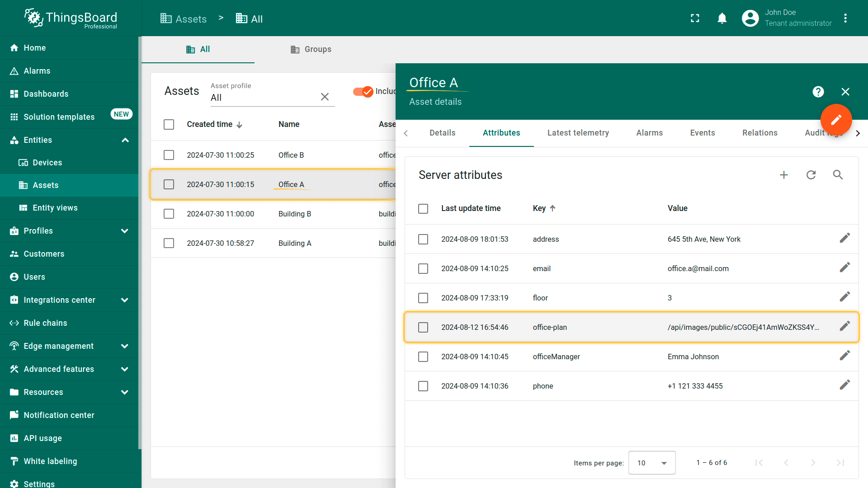The image size is (868, 488).
Task: Switch to the Latest telemetry tab
Action: (578, 133)
